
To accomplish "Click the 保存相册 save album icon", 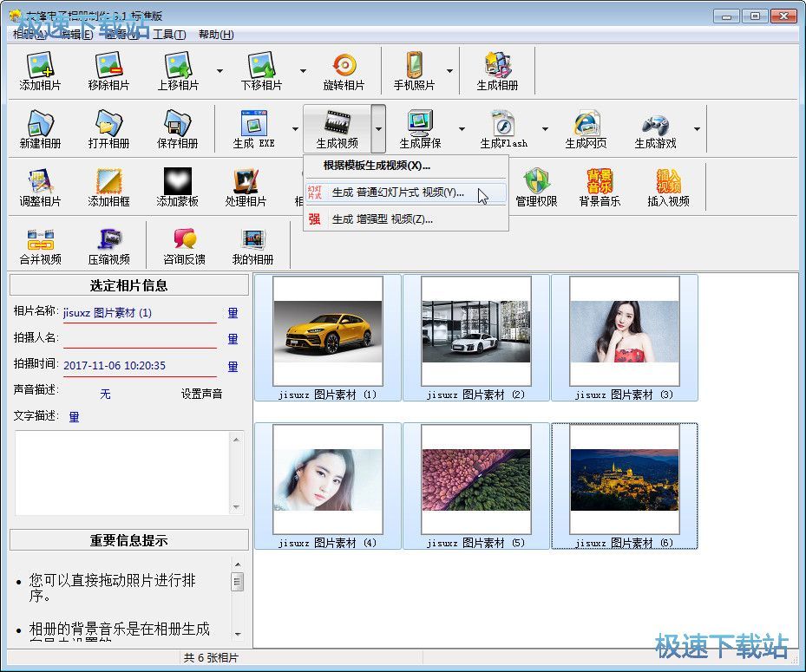I will (177, 129).
